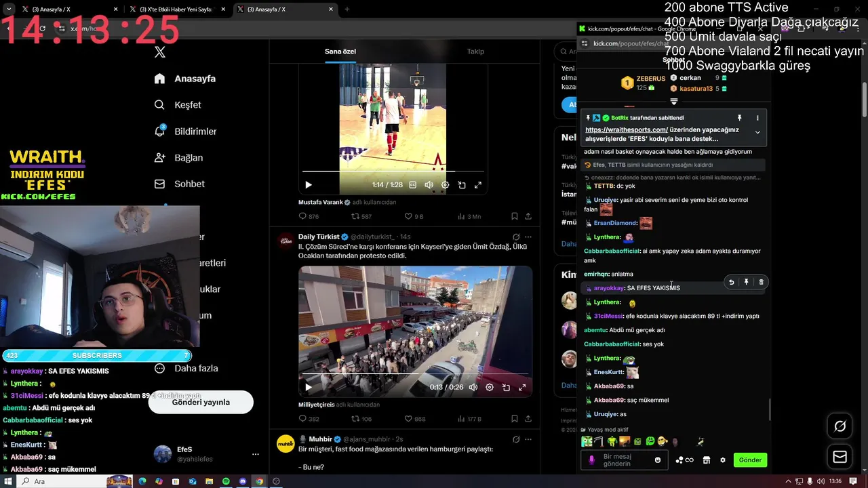Open Spotify from the taskbar
868x488 pixels.
pos(226,481)
